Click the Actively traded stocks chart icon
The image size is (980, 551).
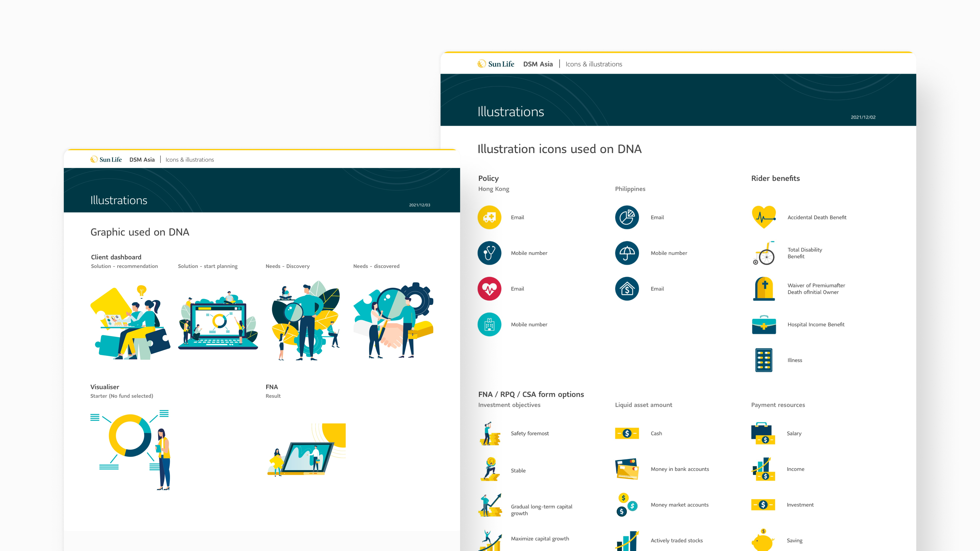(x=627, y=540)
